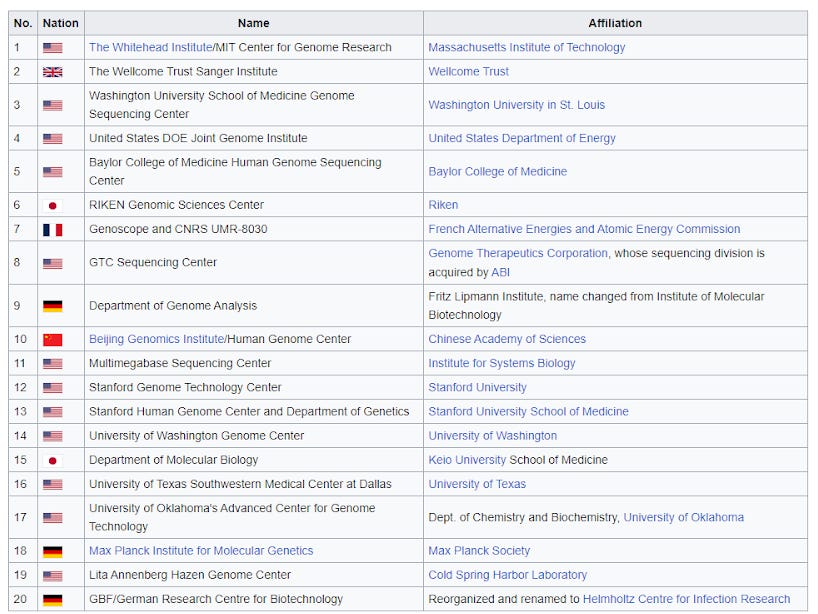Click the US flag in row 13
Image resolution: width=818 pixels, height=614 pixels.
click(x=52, y=412)
